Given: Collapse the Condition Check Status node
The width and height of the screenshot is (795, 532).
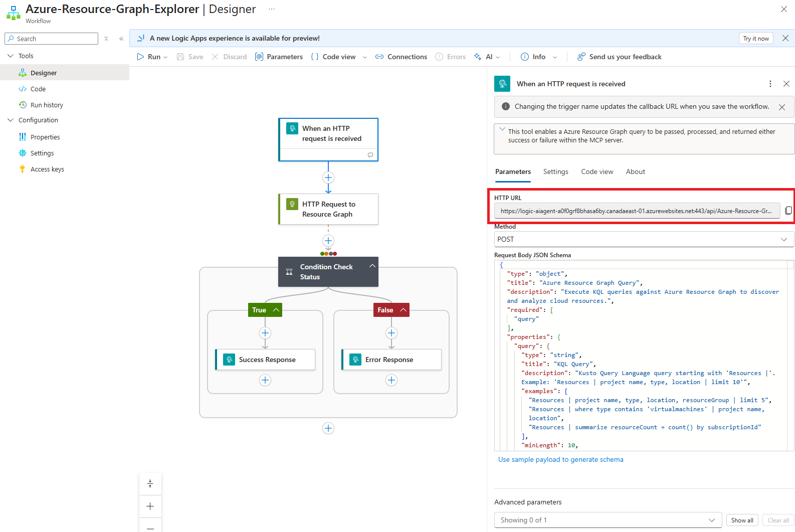Looking at the screenshot, I should (372, 266).
